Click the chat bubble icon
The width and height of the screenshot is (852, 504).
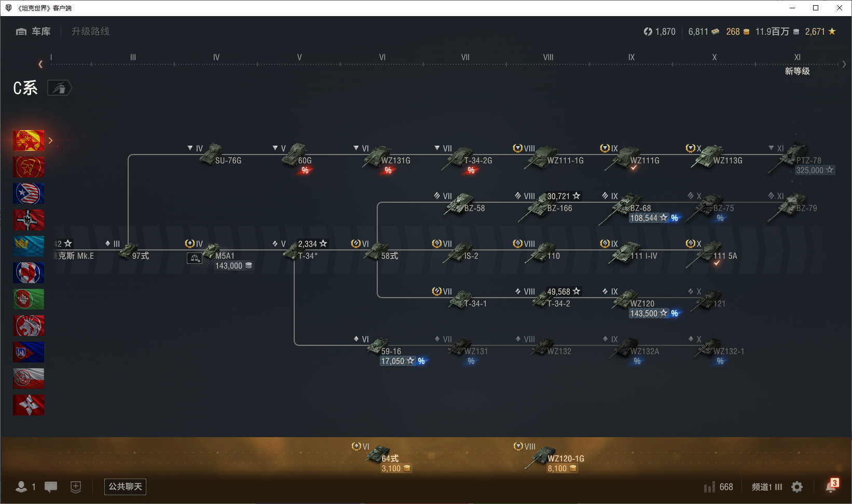point(51,487)
